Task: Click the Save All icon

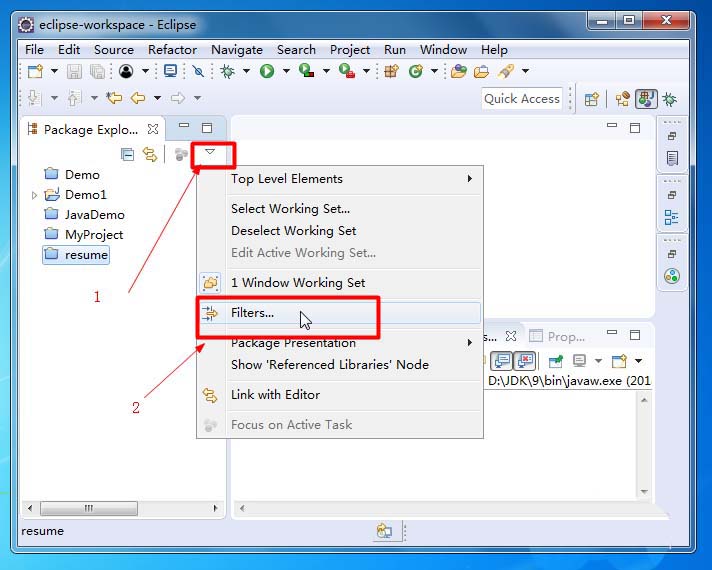Action: (97, 71)
